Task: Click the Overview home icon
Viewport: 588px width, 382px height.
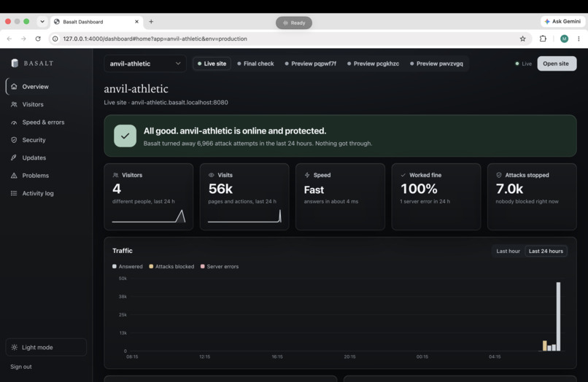Action: tap(14, 87)
